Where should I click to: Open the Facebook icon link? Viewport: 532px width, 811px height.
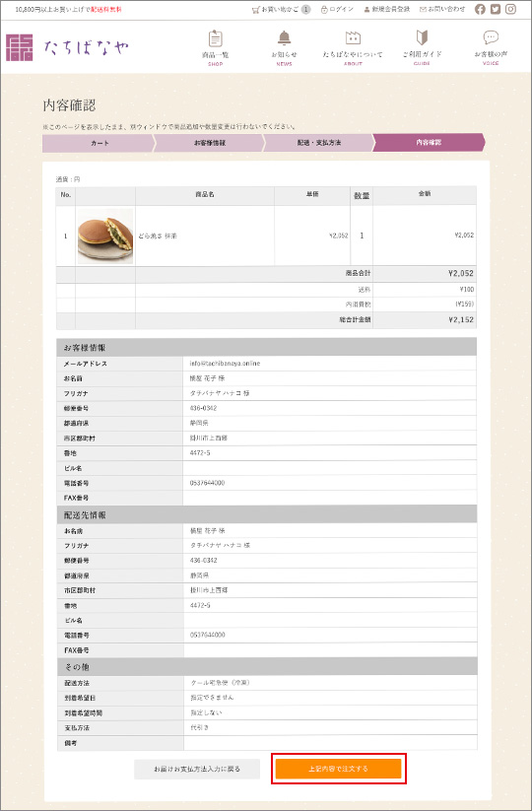click(480, 9)
